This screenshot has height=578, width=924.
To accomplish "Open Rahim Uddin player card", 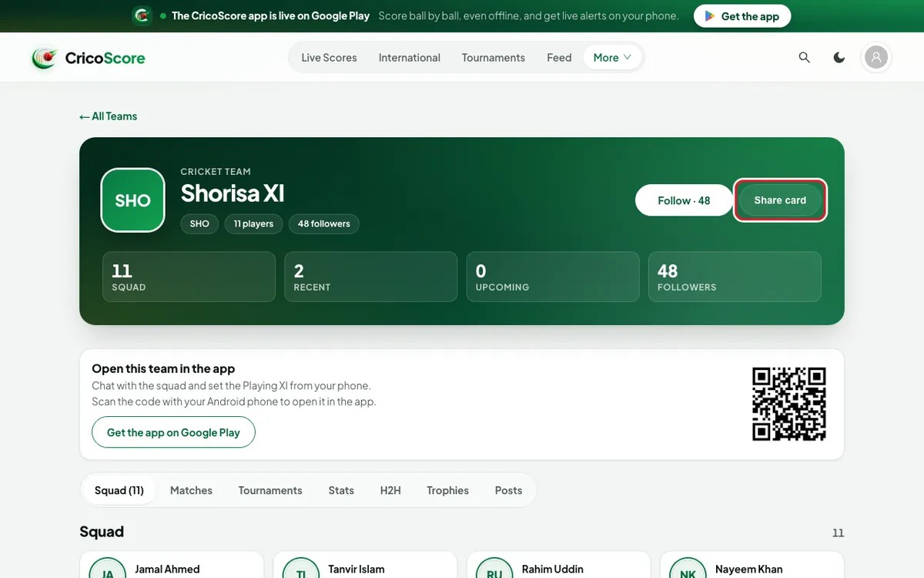I will (x=559, y=565).
